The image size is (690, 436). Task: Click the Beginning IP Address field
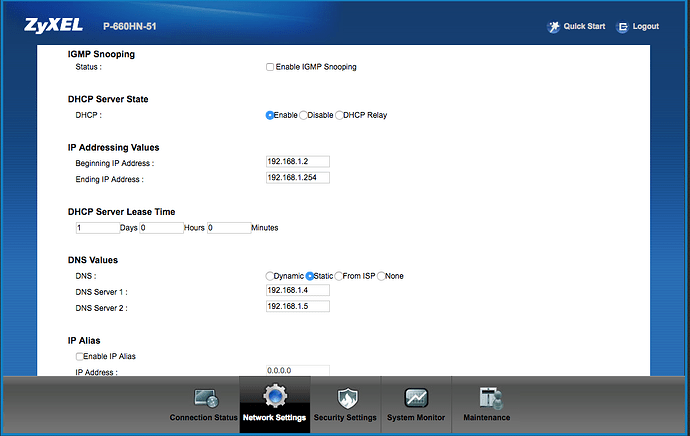pyautogui.click(x=297, y=162)
